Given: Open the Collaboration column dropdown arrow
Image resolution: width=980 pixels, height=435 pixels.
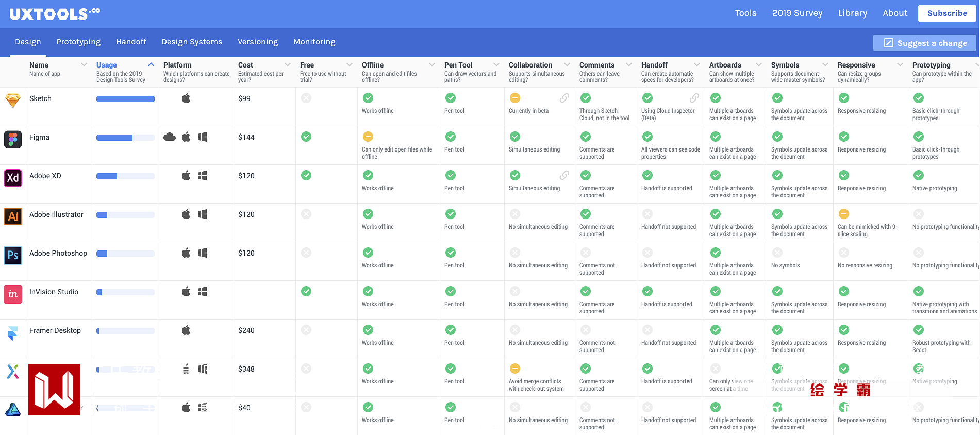Looking at the screenshot, I should click(x=567, y=64).
